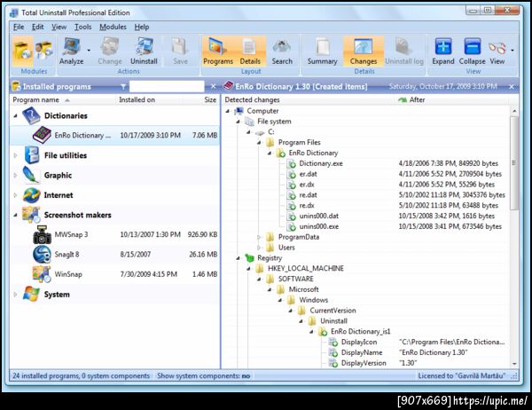The width and height of the screenshot is (532, 410).
Task: Click the Graphic feather icon
Action: click(x=31, y=176)
